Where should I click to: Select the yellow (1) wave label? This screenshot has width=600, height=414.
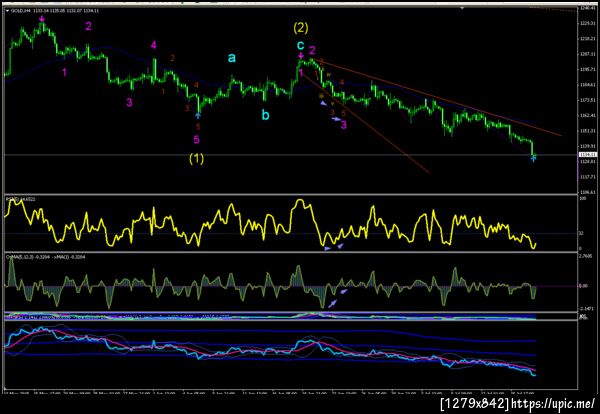(x=196, y=158)
